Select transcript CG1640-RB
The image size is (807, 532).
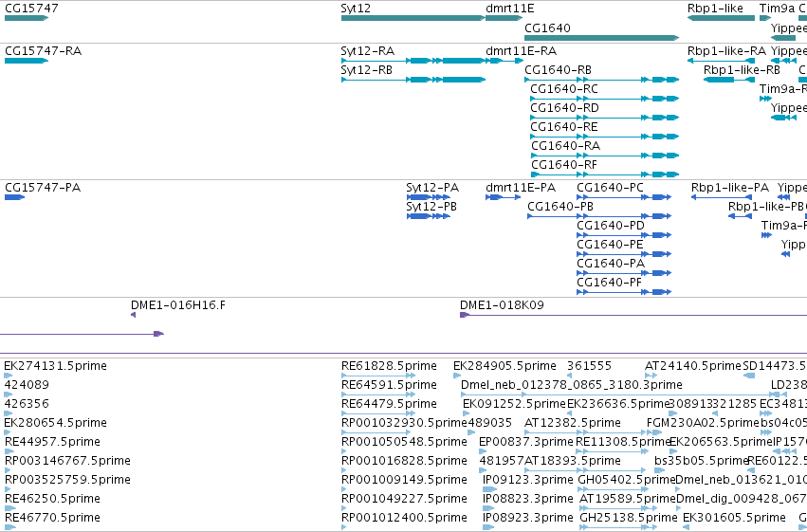[558, 69]
